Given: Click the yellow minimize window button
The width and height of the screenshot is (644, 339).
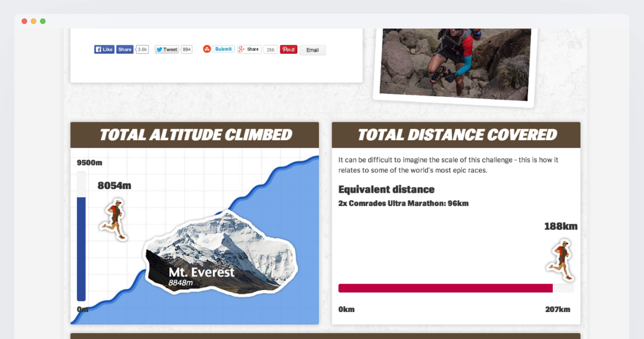Looking at the screenshot, I should (x=34, y=21).
